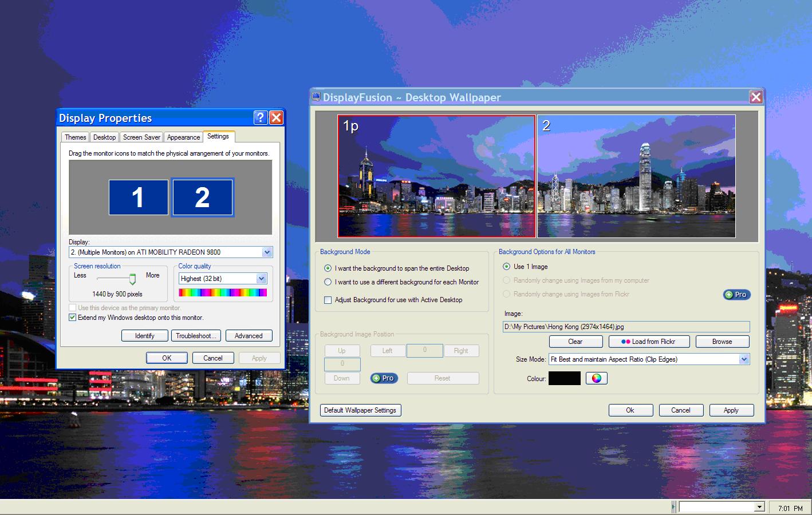Select monitor 1 icon in Display Properties

coord(138,197)
